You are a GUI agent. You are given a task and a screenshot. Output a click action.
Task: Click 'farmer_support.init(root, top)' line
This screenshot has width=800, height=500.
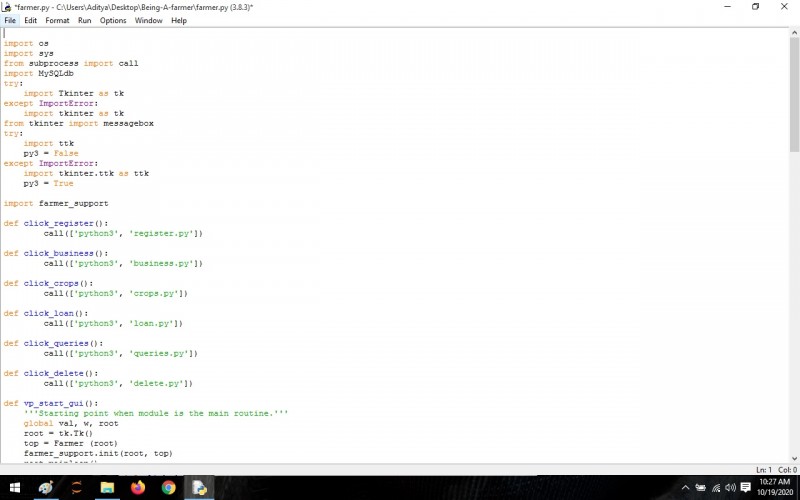pos(98,453)
